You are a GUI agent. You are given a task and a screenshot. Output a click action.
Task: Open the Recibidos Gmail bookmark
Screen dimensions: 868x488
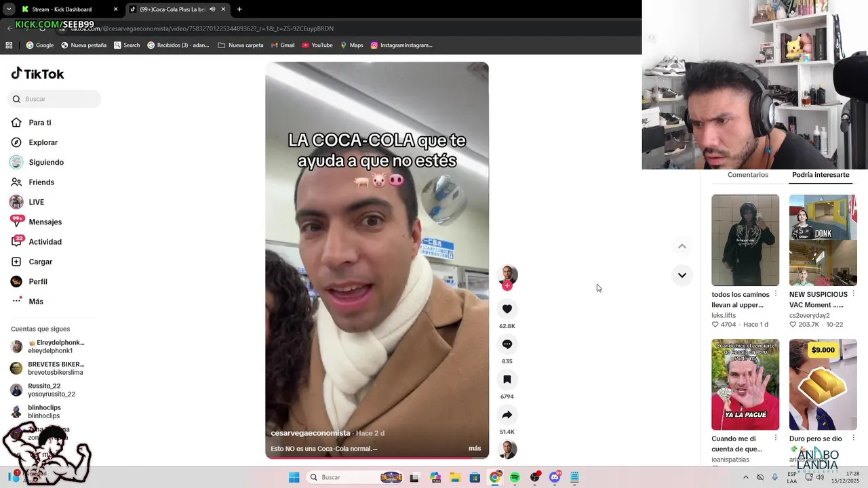[178, 45]
